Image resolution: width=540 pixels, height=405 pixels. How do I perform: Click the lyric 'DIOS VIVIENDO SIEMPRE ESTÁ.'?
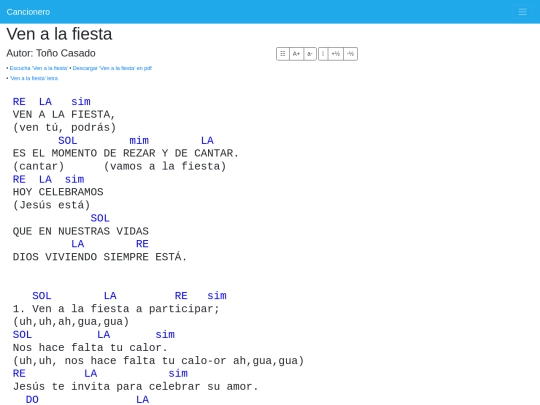pos(100,257)
